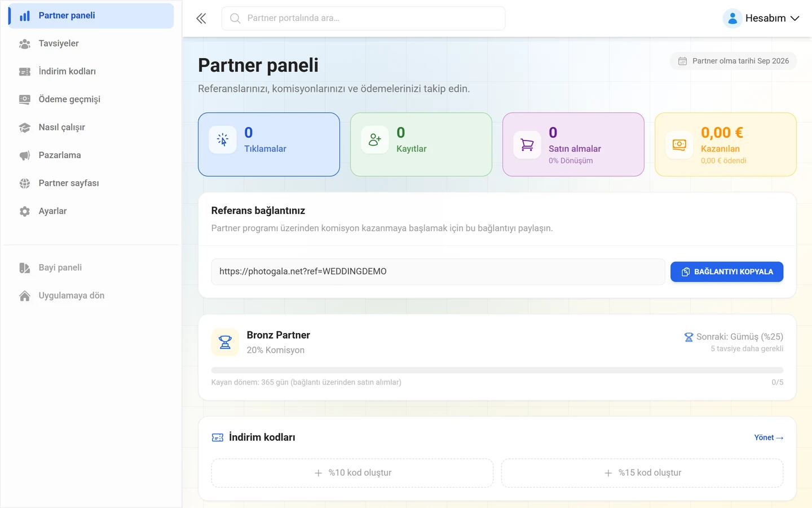Open the Partner sayfası menu item

pos(91,183)
